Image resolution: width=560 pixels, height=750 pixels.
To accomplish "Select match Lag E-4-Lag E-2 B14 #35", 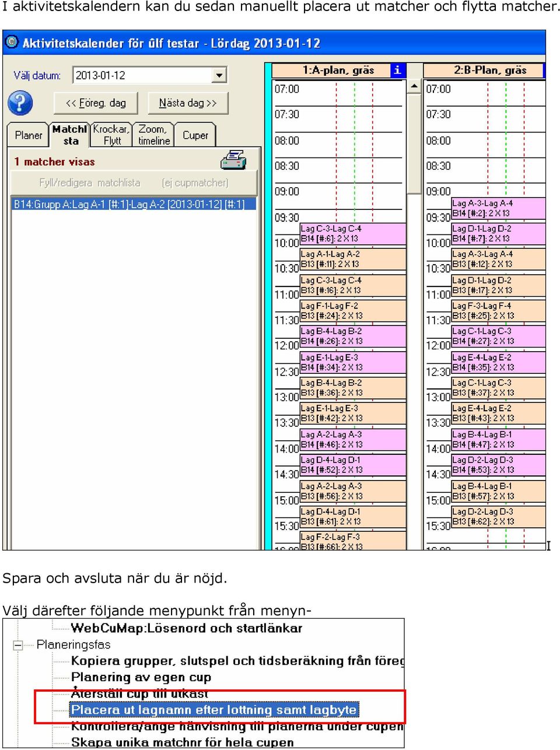I will click(498, 362).
